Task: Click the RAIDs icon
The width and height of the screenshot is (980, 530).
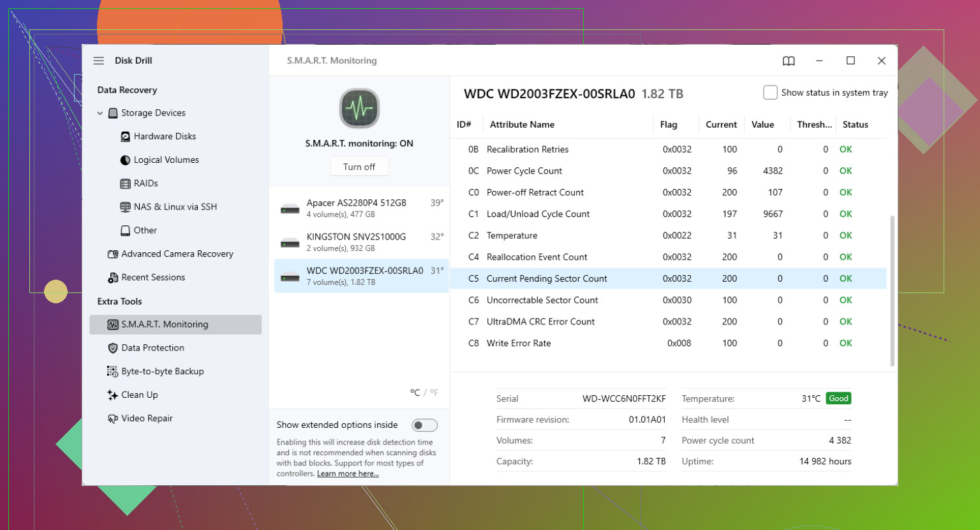Action: 126,183
